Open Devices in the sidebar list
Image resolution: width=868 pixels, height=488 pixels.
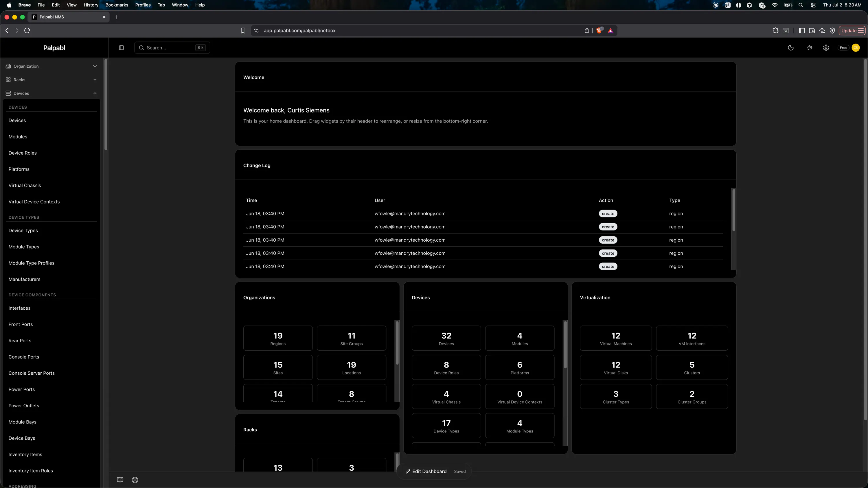click(x=17, y=120)
